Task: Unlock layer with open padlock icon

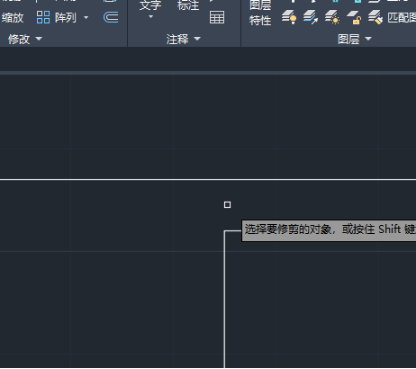Action: point(354,17)
